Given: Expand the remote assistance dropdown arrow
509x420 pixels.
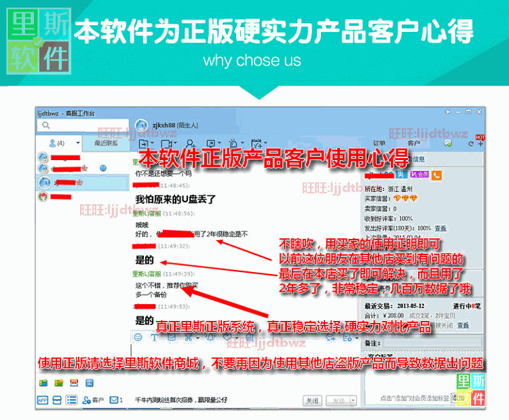Looking at the screenshot, I should coord(219,143).
